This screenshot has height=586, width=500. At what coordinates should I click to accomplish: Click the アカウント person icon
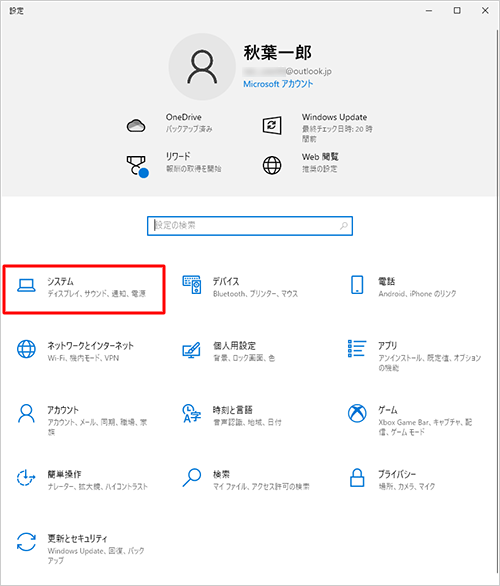click(x=27, y=413)
